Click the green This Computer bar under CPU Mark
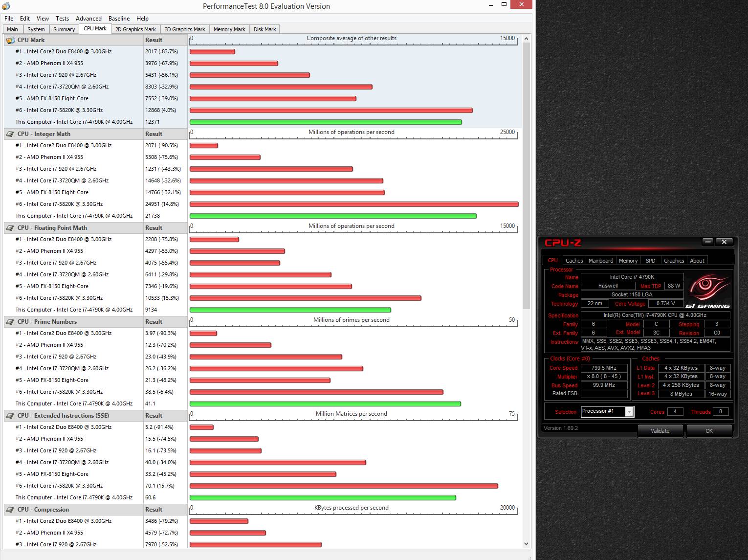 click(326, 122)
